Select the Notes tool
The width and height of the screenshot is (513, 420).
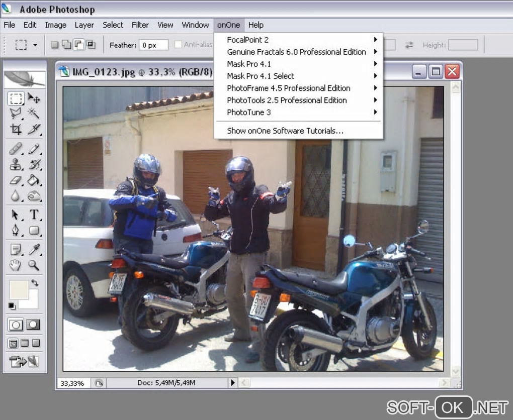(16, 249)
